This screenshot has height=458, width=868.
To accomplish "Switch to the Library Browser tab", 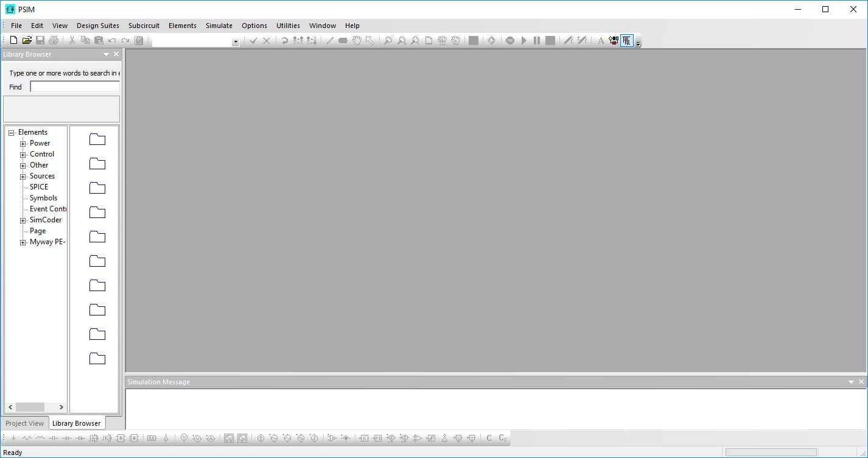I will click(x=77, y=423).
